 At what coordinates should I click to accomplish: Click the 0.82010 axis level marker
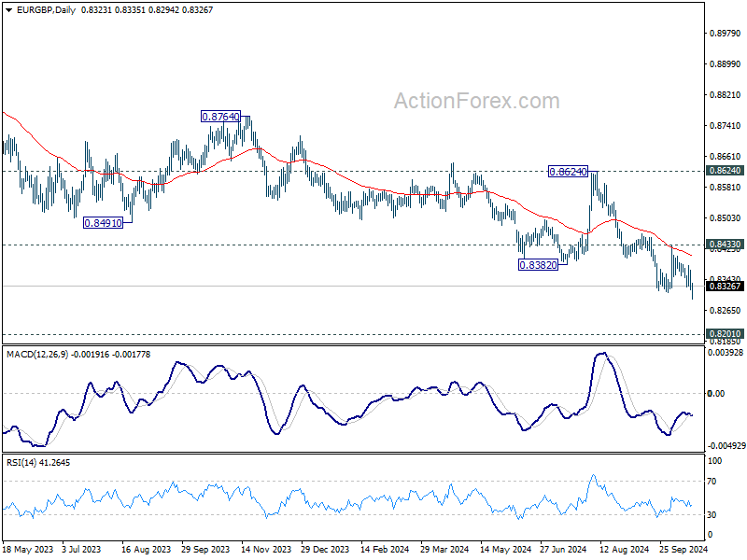coord(725,334)
